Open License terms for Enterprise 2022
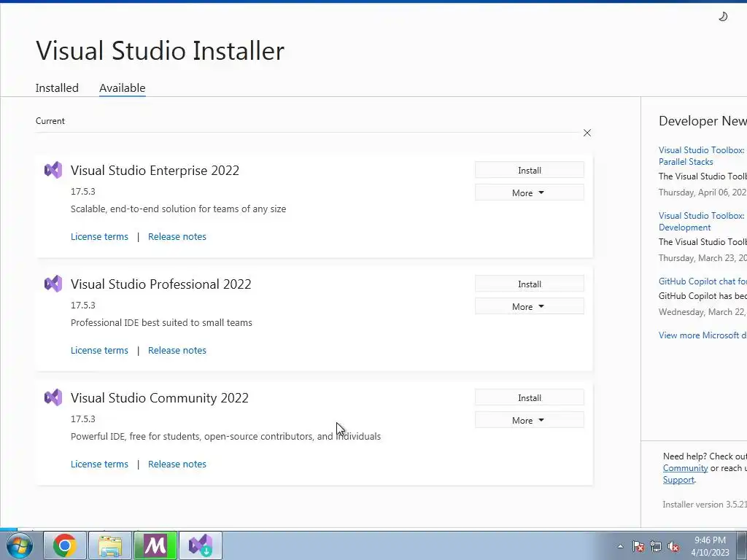The width and height of the screenshot is (747, 560). (99, 236)
